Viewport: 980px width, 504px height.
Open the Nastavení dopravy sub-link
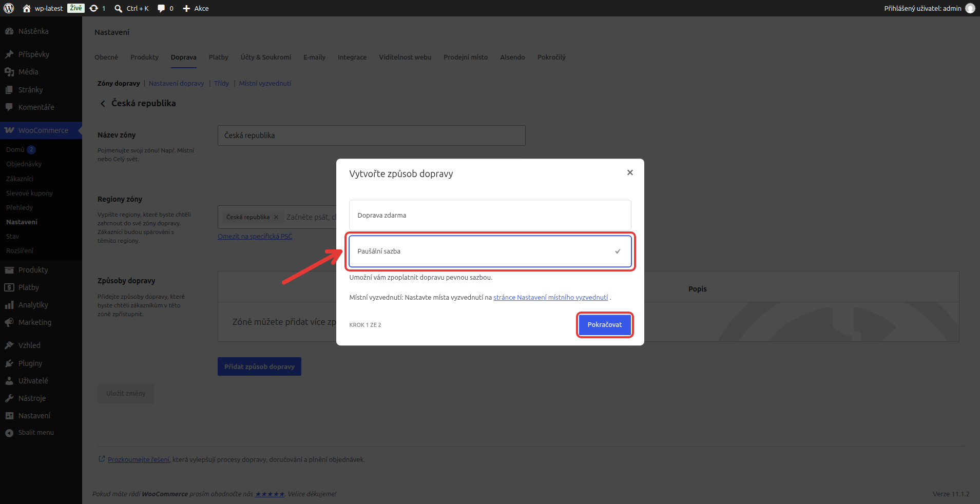(176, 83)
